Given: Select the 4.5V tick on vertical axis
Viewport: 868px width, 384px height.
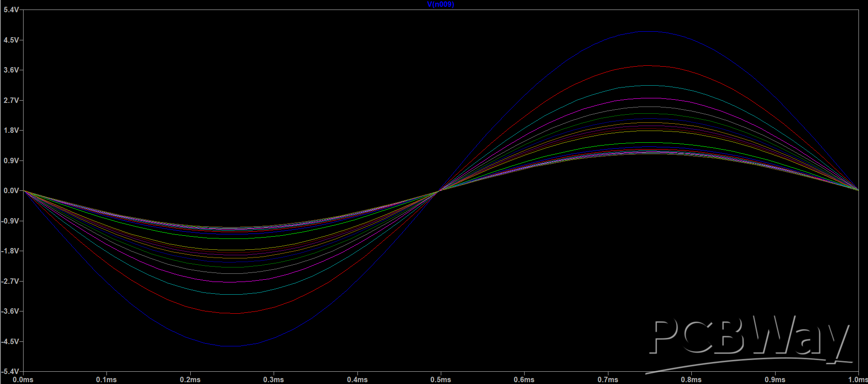Looking at the screenshot, I should pyautogui.click(x=11, y=40).
